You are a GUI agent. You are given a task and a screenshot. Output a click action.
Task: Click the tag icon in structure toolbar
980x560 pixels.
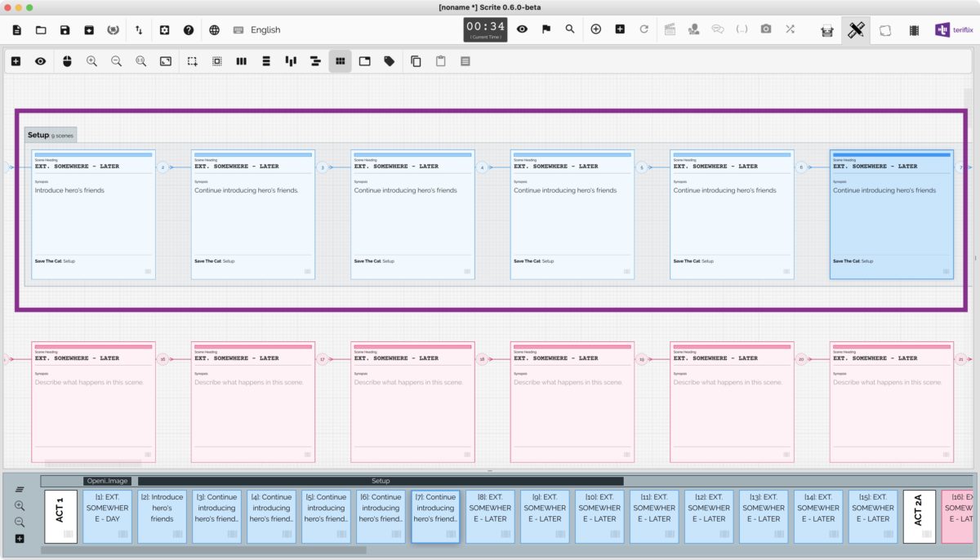tap(390, 61)
